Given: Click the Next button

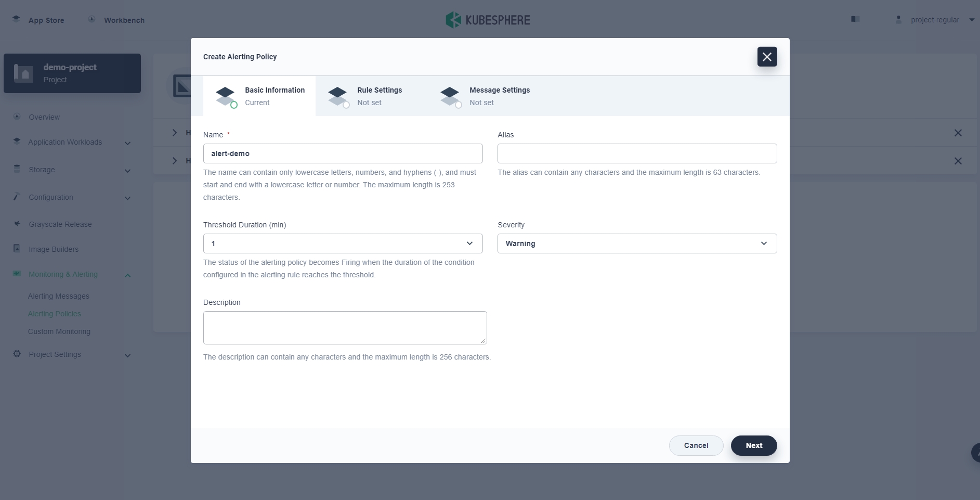Looking at the screenshot, I should point(753,445).
